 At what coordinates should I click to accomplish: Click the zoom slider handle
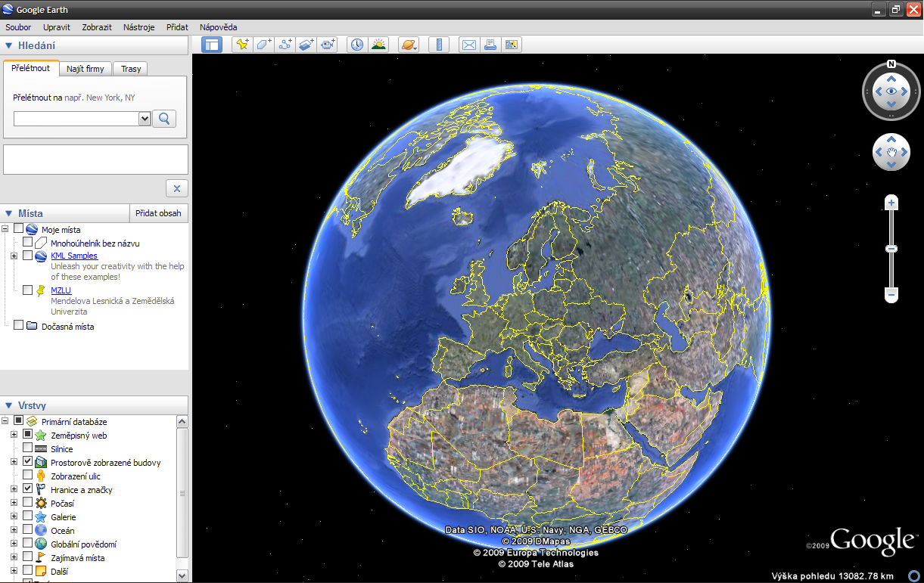pyautogui.click(x=891, y=249)
